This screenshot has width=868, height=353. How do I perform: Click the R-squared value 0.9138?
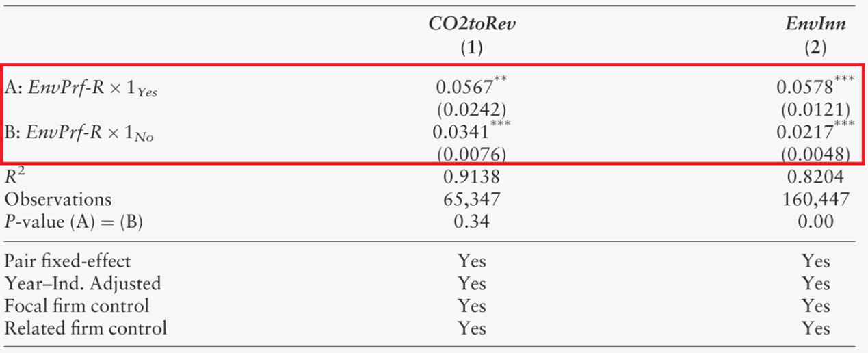click(471, 177)
